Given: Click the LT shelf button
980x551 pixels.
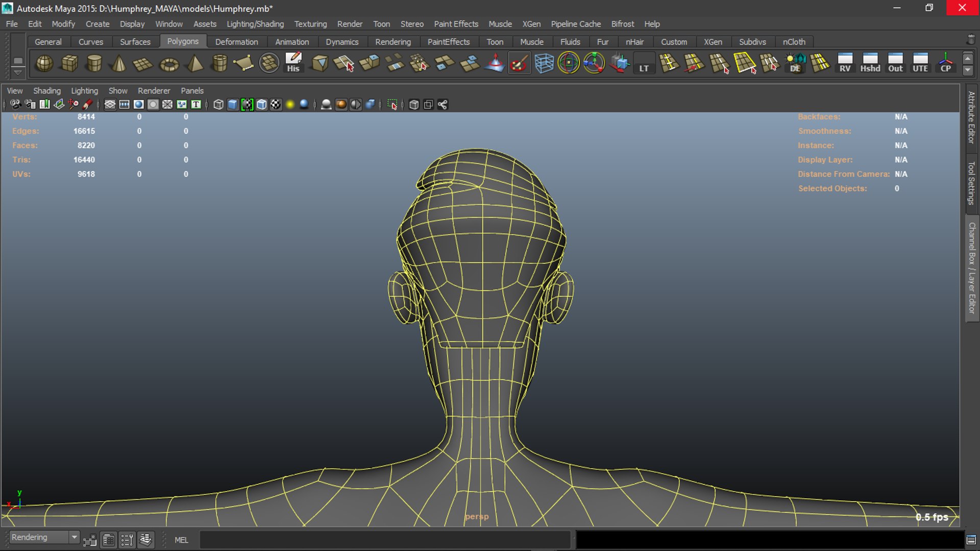Looking at the screenshot, I should tap(644, 63).
